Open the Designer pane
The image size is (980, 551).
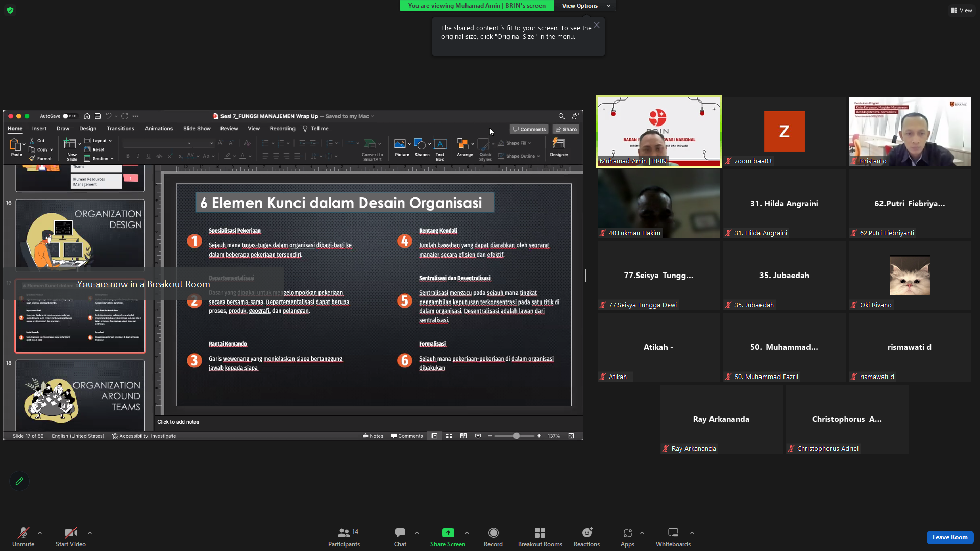pyautogui.click(x=559, y=147)
